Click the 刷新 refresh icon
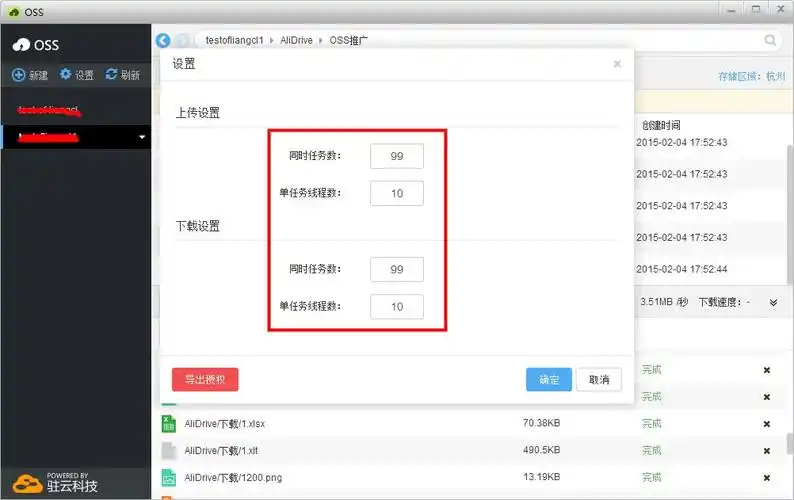The width and height of the screenshot is (794, 500). (x=111, y=74)
